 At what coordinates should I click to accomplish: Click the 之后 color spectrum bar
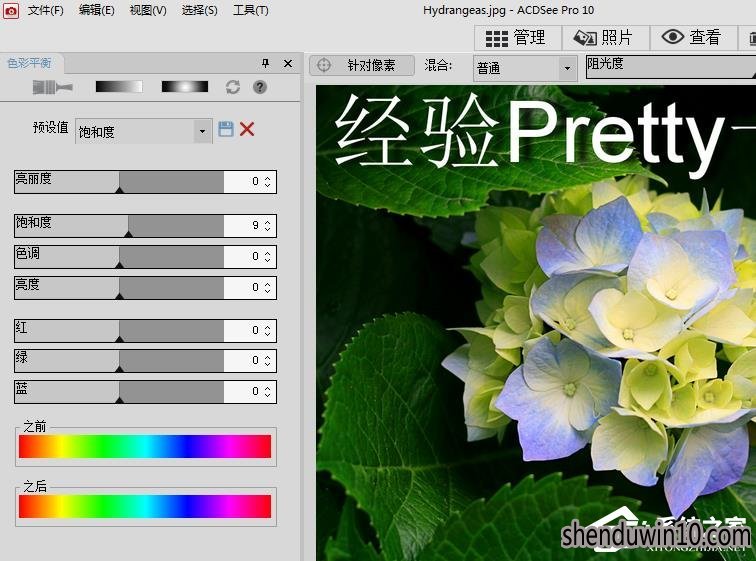(x=145, y=507)
